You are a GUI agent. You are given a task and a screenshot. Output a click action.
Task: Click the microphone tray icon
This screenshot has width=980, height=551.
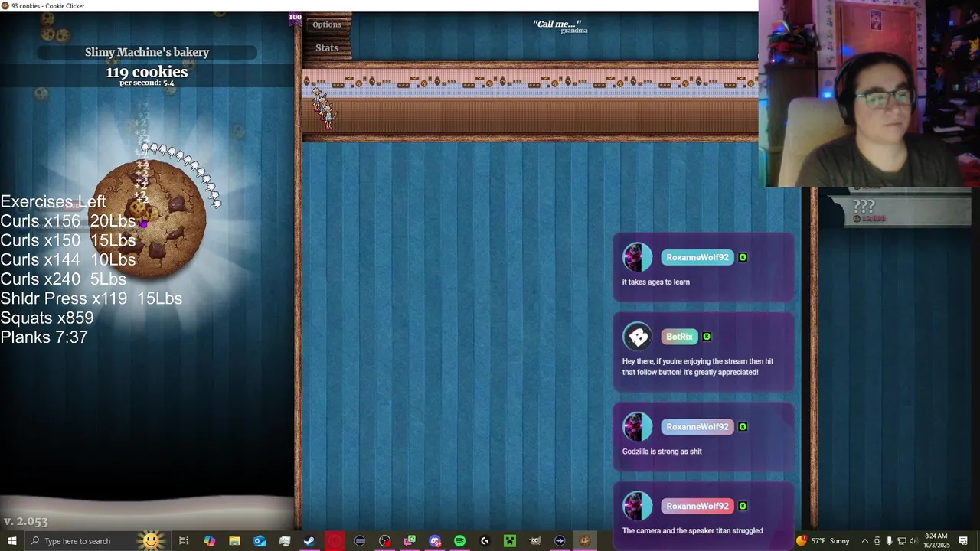pos(889,541)
